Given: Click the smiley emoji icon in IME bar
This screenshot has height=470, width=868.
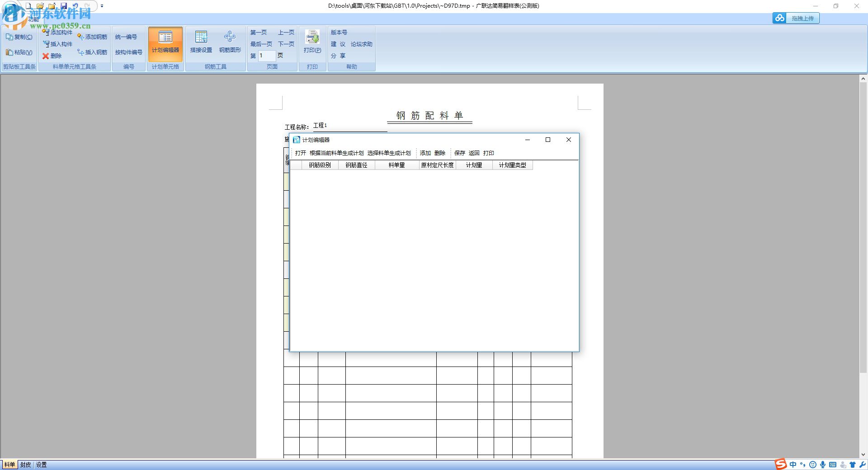Looking at the screenshot, I should point(813,465).
